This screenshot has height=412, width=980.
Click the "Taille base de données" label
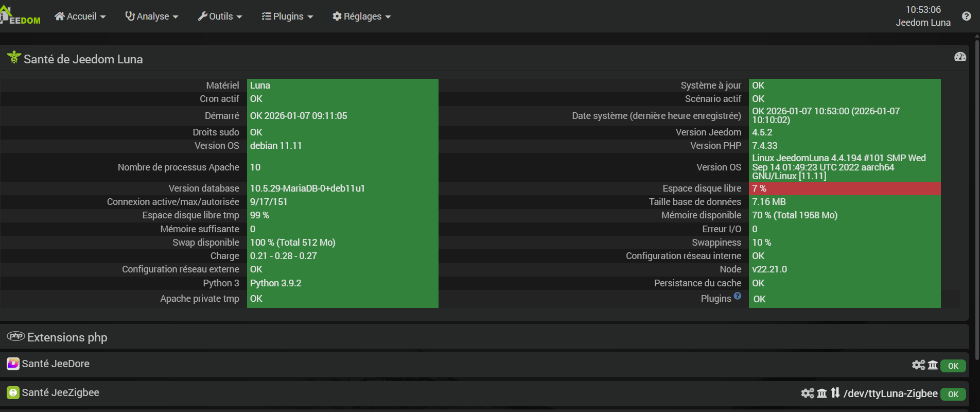(x=695, y=202)
